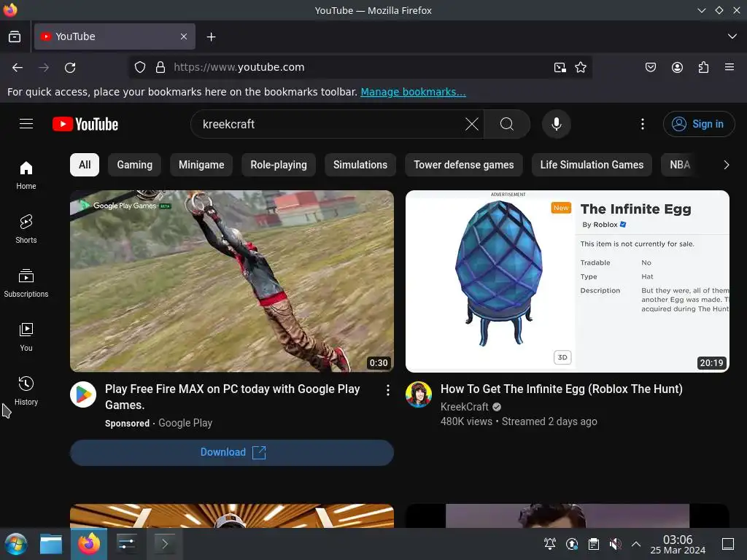Image resolution: width=747 pixels, height=560 pixels.
Task: Select the Minigame filter chip
Action: click(x=201, y=165)
